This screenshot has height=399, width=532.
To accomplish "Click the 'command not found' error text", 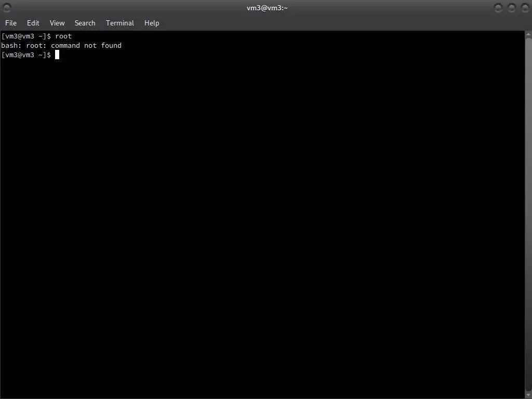I will click(86, 46).
